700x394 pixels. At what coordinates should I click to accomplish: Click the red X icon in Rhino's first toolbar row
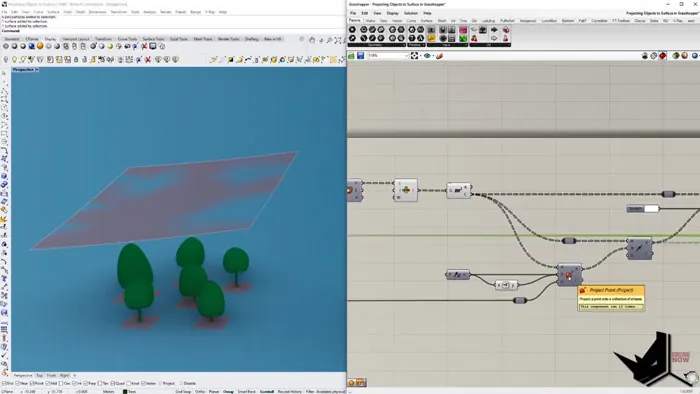click(x=145, y=46)
